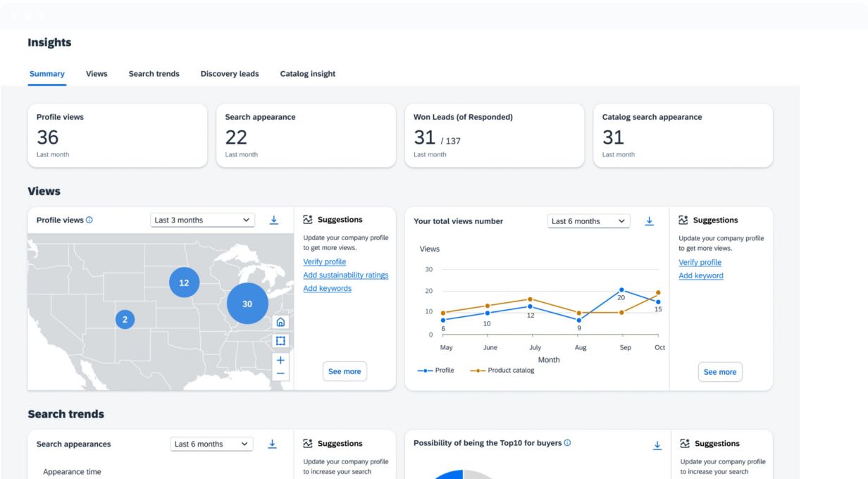Download the Profile views map data

[x=273, y=220]
